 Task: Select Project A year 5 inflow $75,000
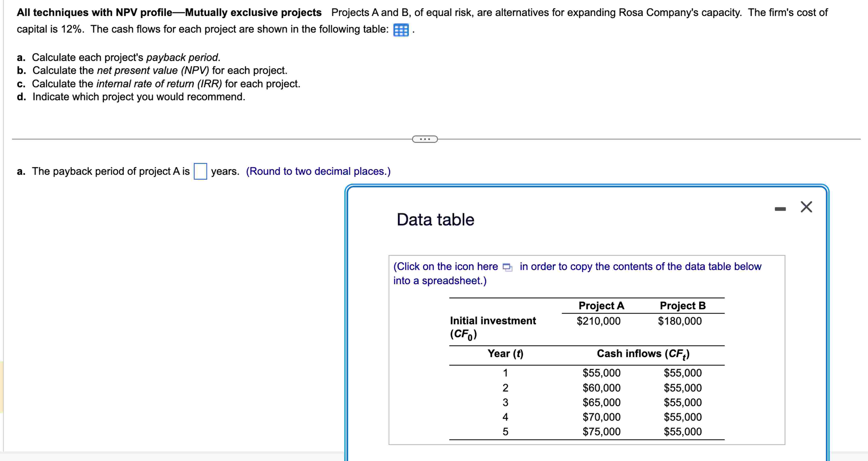[x=602, y=431]
